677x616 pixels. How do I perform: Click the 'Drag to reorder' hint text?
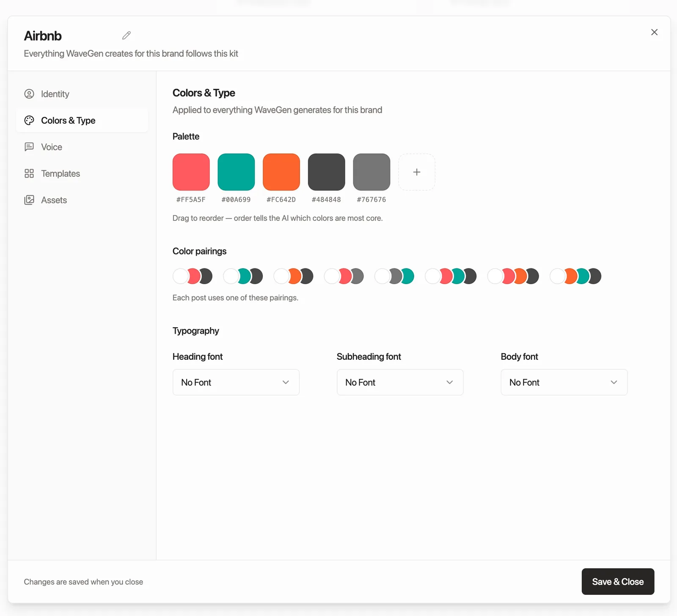[x=278, y=218]
